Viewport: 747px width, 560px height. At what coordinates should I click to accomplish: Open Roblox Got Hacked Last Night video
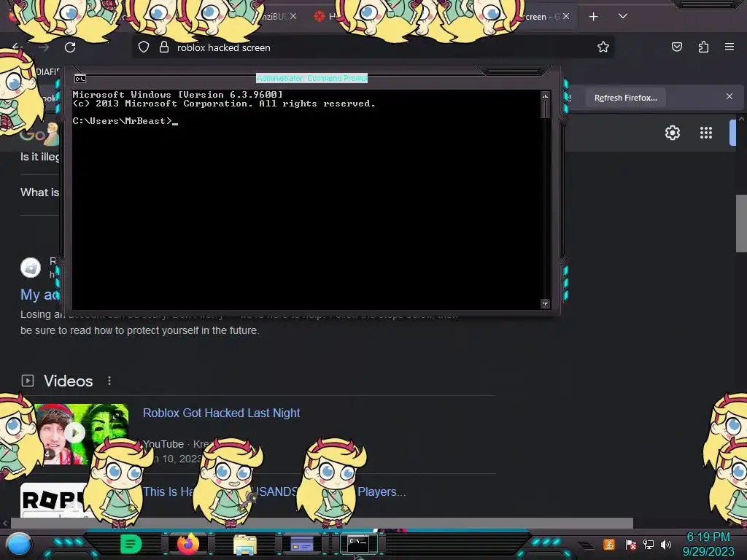coord(222,413)
